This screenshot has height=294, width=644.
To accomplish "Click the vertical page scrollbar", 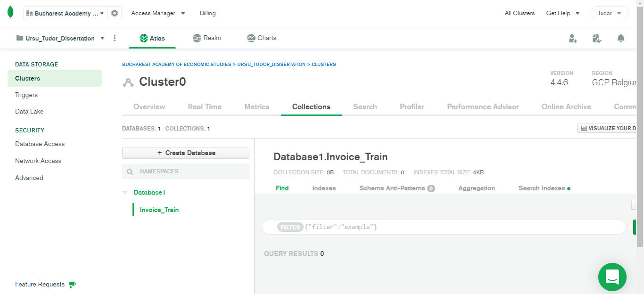I will pos(640,127).
